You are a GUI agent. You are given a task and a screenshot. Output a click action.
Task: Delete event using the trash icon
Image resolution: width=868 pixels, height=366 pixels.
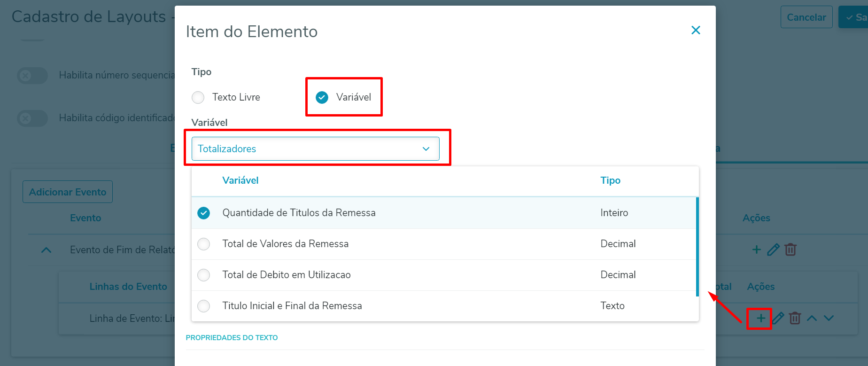790,249
